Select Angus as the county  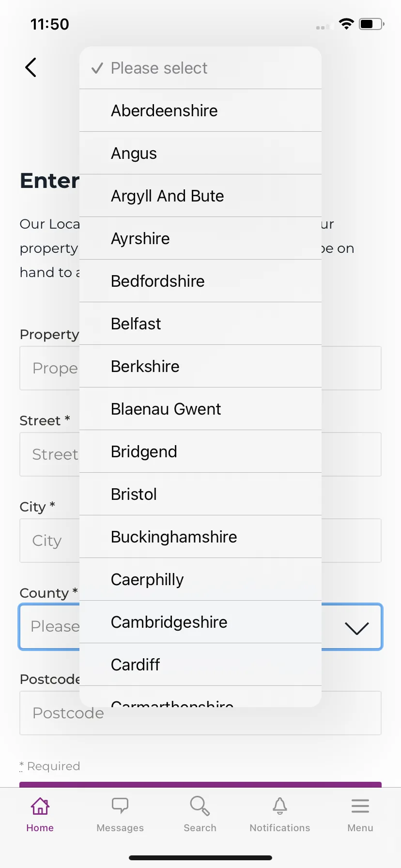(x=200, y=153)
